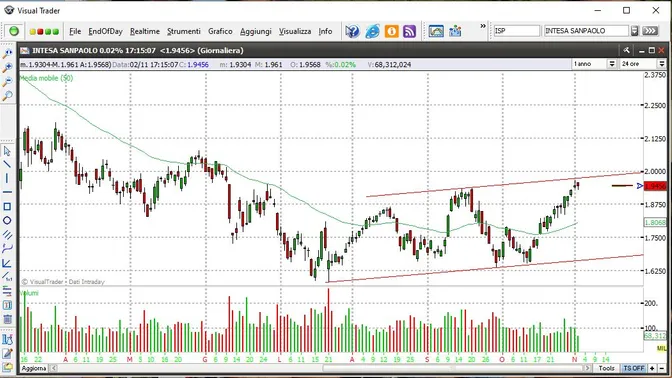672x378 pixels.
Task: Click the yellow folder icon in sidebar
Action: tap(7, 367)
